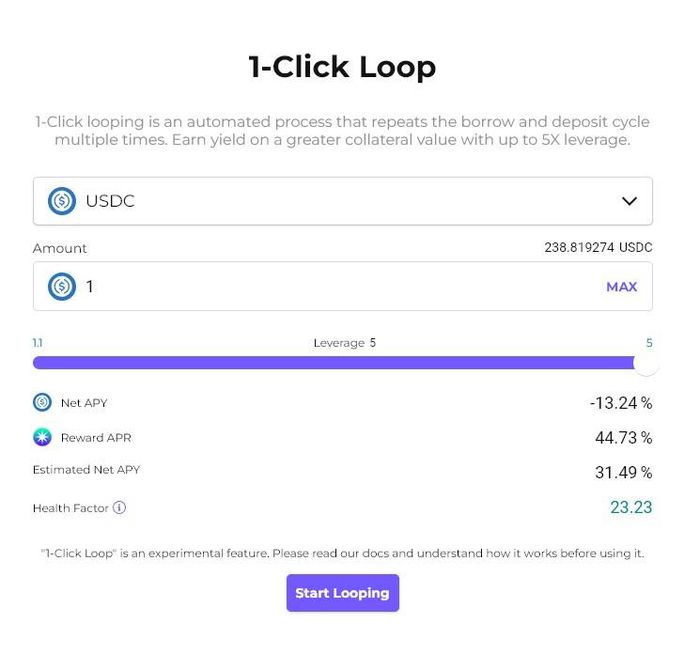Click the Reward APR value 44.73 %
The width and height of the screenshot is (700, 655).
click(623, 438)
